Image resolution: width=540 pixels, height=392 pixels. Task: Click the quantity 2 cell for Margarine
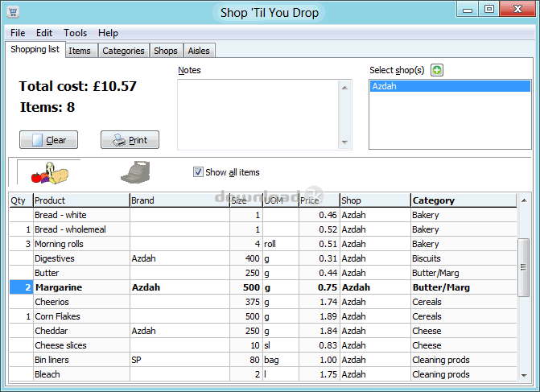tap(22, 287)
